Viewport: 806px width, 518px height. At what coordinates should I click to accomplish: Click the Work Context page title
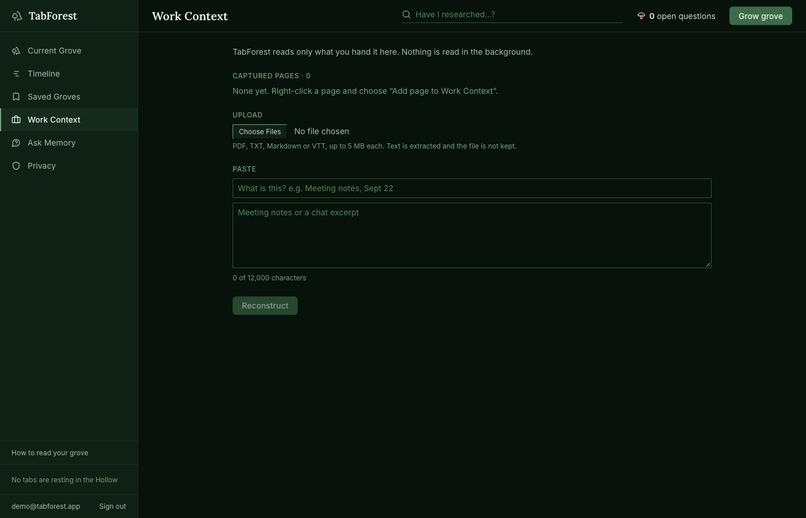(190, 16)
